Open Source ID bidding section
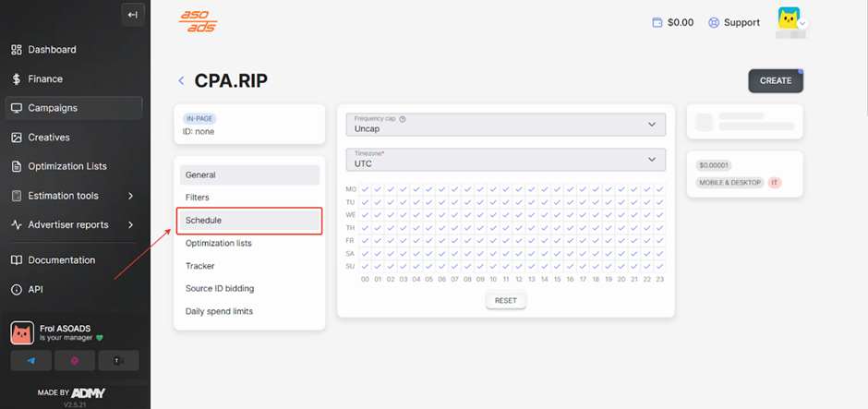868x409 pixels. pos(220,289)
